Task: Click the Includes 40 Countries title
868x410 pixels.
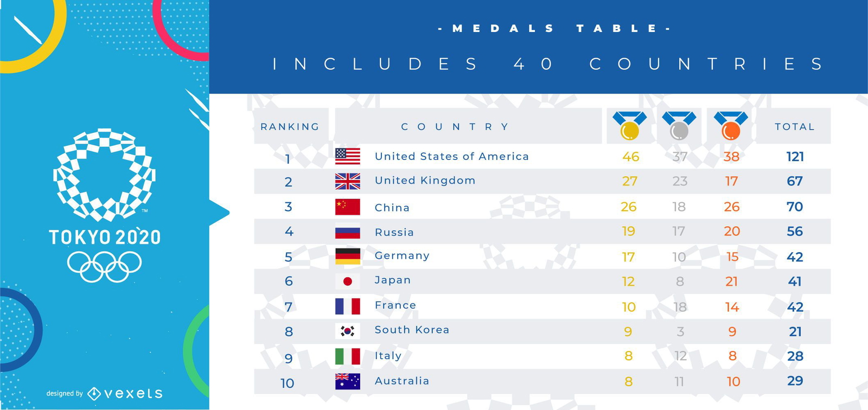Action: (548, 64)
